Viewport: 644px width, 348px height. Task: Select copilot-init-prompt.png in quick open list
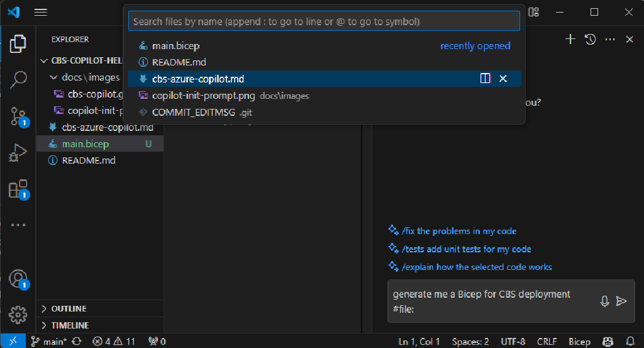(325, 95)
